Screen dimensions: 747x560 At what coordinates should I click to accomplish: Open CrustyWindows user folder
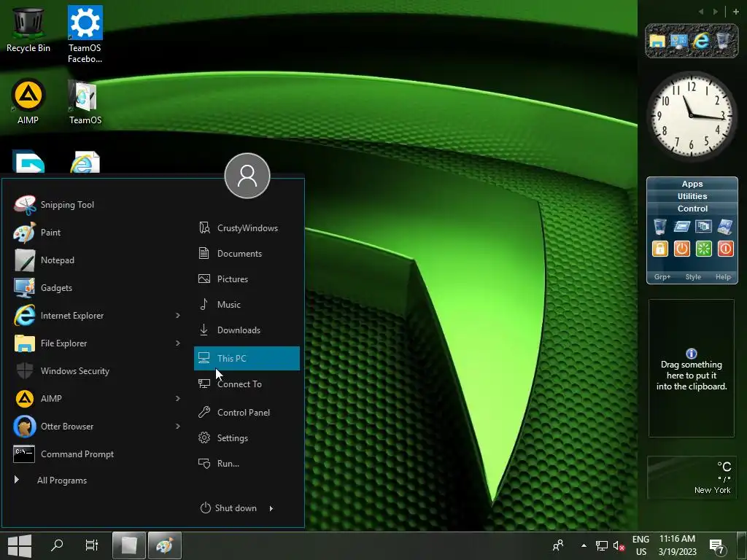point(247,228)
